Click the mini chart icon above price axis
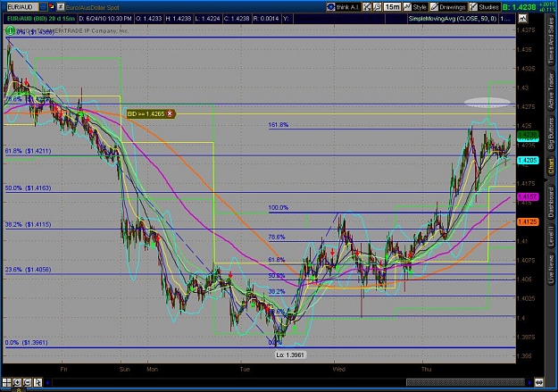 [522, 19]
